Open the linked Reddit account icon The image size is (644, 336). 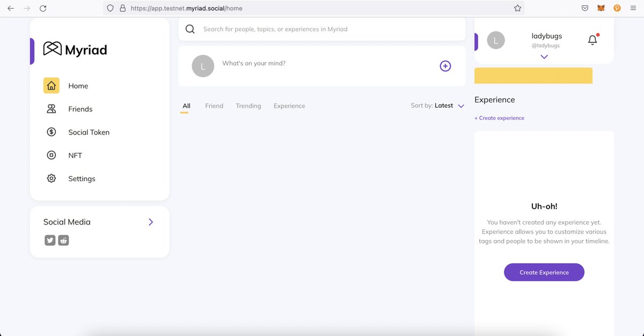(63, 240)
